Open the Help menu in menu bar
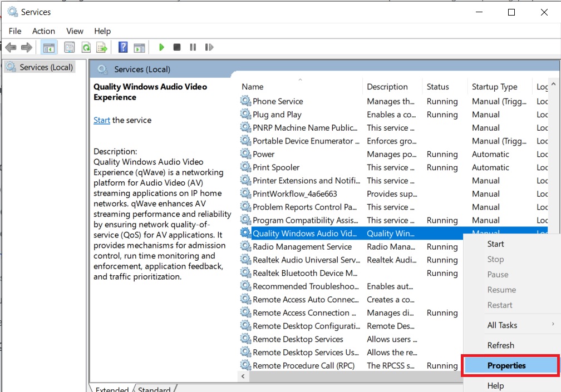This screenshot has height=392, width=561. click(102, 31)
